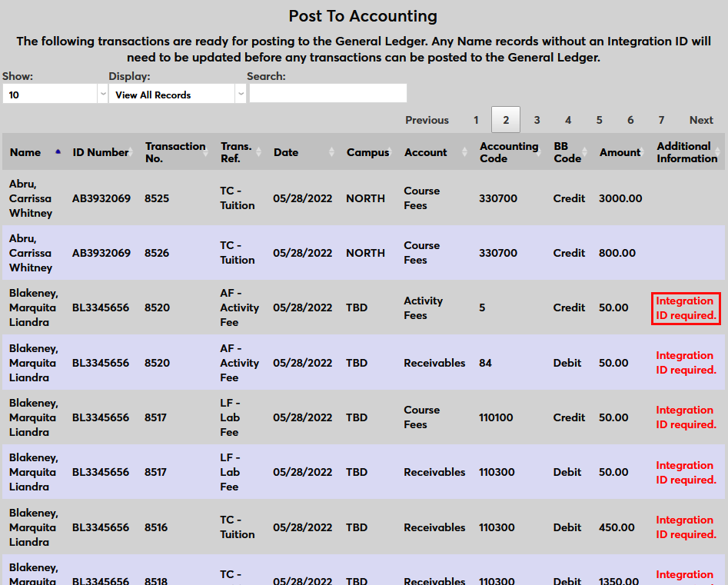Click the highlighted Integration ID required alert
728x585 pixels.
tap(686, 308)
